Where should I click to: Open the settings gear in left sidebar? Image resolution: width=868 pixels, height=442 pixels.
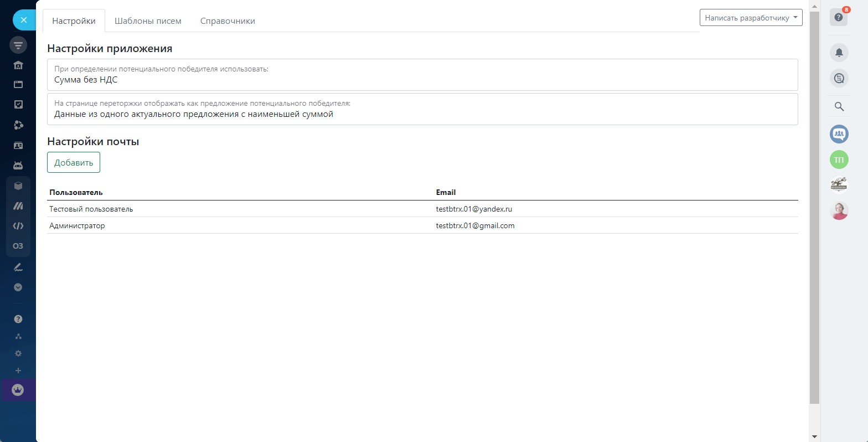point(18,353)
